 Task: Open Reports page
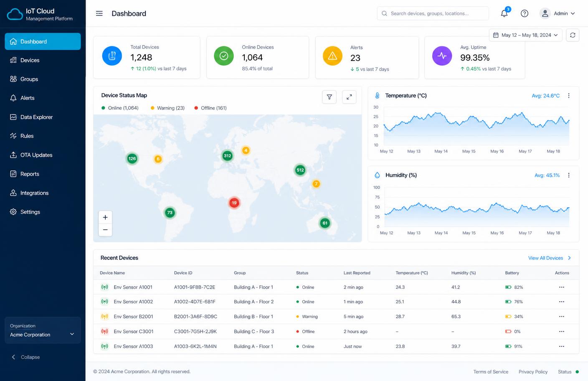(43, 174)
